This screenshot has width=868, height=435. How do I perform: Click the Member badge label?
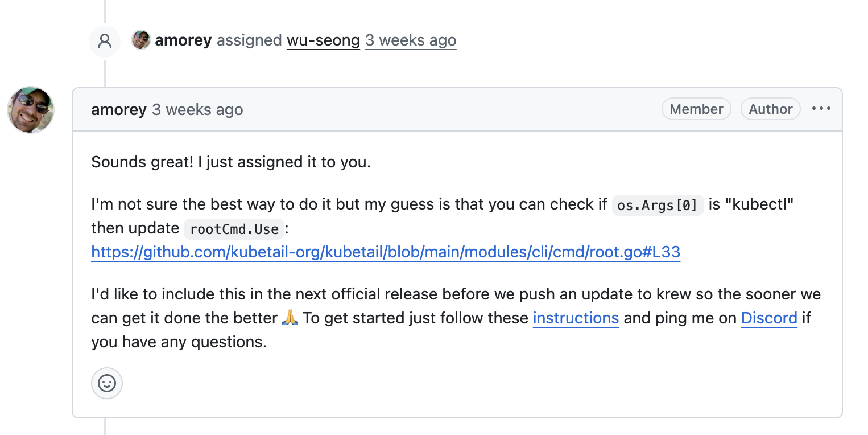coord(696,109)
